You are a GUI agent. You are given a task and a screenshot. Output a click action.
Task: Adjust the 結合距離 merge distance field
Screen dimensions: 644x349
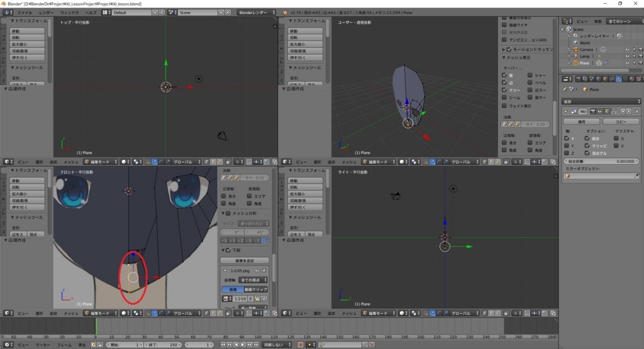coord(601,162)
